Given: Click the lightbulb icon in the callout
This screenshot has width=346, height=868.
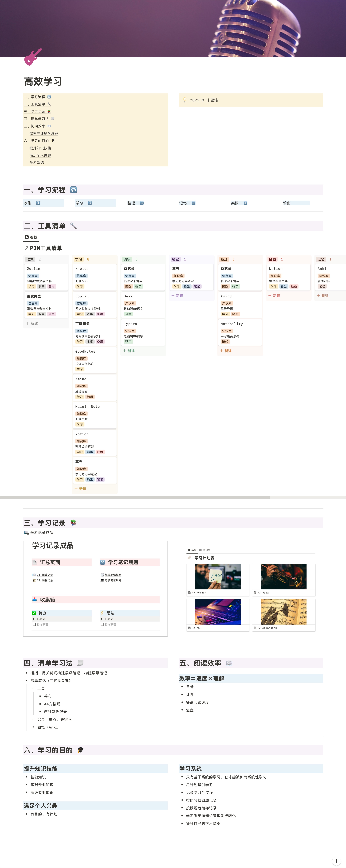Looking at the screenshot, I should coord(185,100).
